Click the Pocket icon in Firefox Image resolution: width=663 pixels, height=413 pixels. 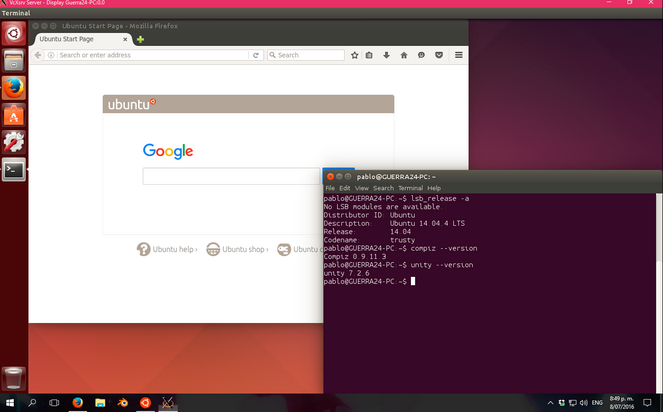(x=439, y=55)
